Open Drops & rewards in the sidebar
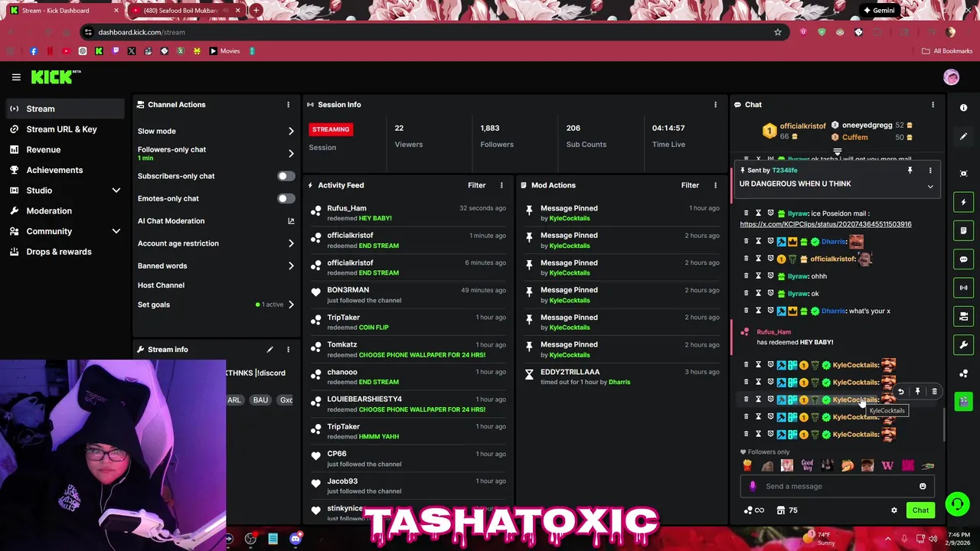This screenshot has height=551, width=980. tap(64, 252)
